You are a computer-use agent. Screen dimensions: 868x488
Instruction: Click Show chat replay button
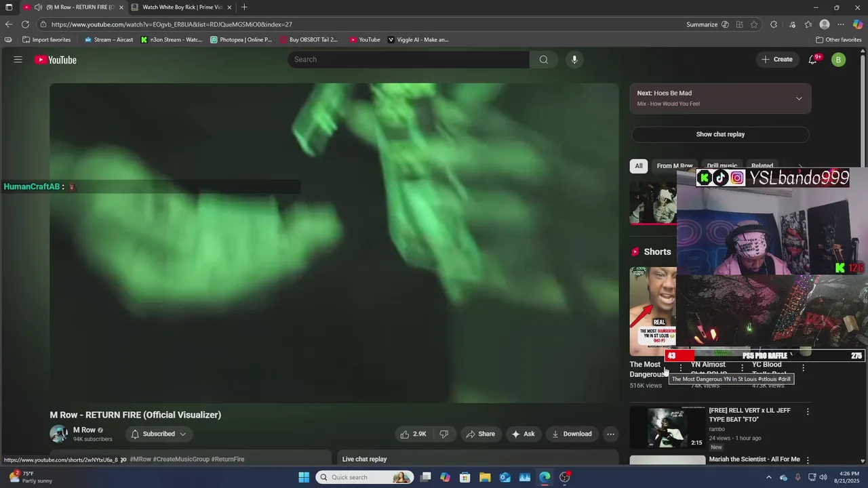click(720, 134)
